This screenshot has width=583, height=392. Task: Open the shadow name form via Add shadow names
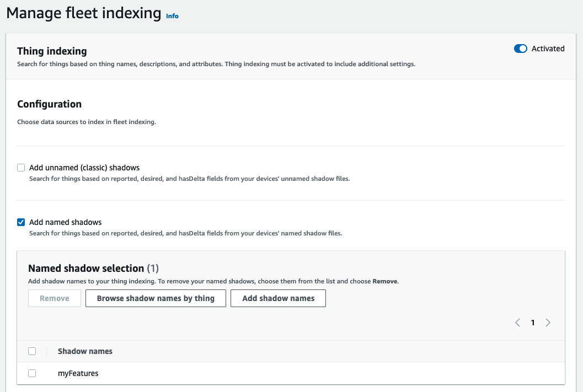click(x=278, y=298)
